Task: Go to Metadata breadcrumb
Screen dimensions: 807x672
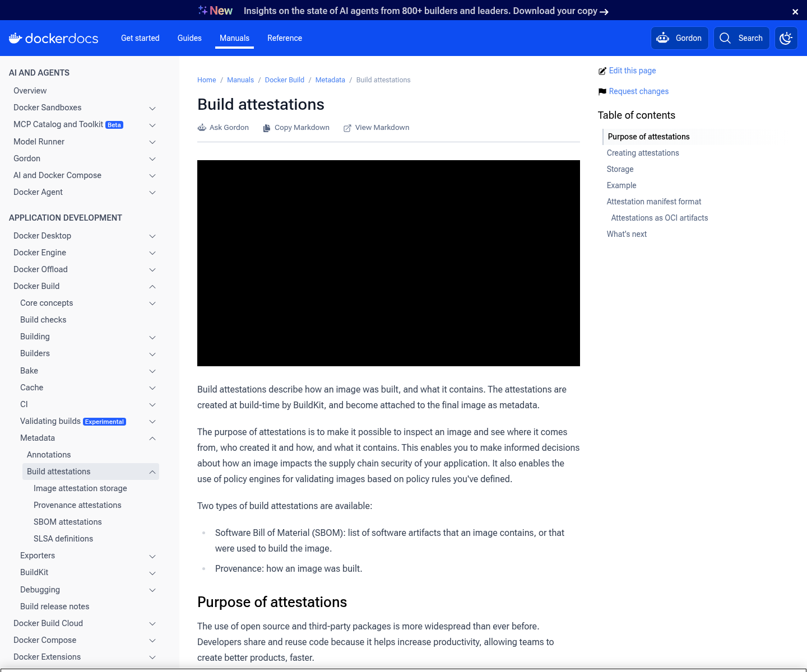Action: pyautogui.click(x=330, y=80)
